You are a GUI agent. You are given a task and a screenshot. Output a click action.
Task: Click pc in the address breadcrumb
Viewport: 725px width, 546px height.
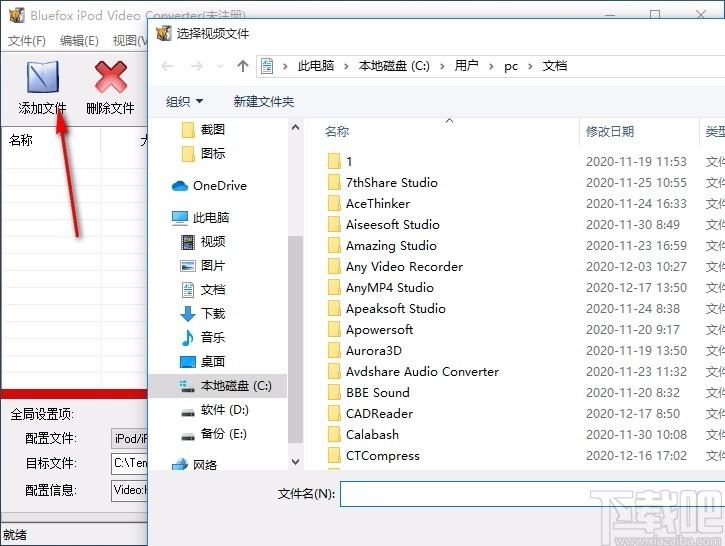[511, 66]
